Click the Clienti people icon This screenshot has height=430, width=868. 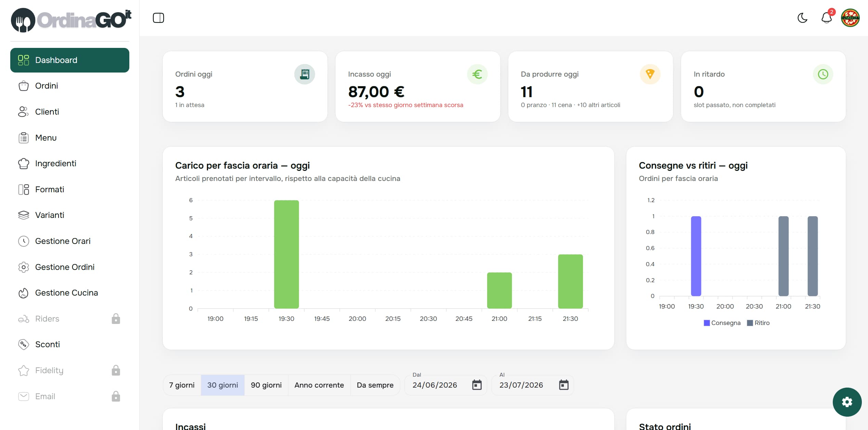pyautogui.click(x=24, y=112)
